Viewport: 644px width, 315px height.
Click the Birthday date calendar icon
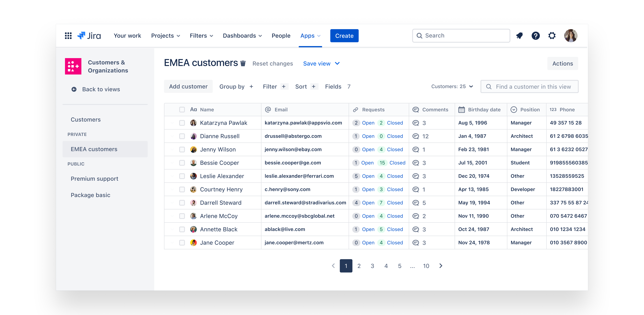[462, 110]
